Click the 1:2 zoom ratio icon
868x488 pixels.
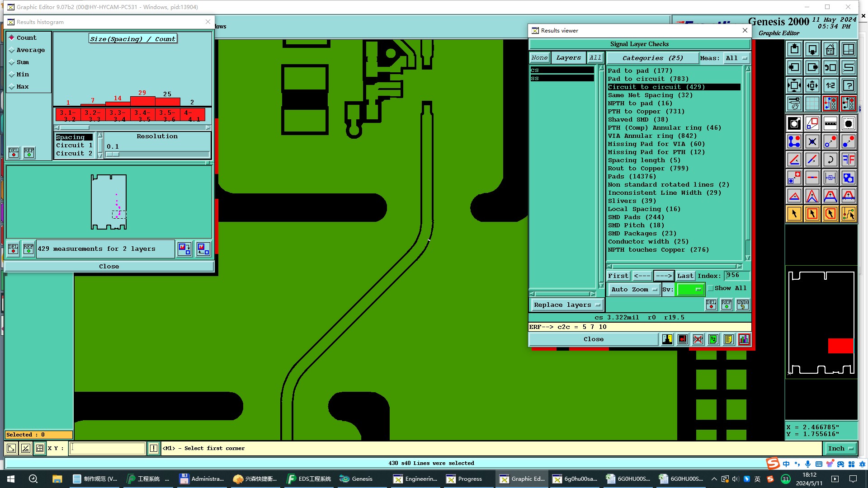830,85
